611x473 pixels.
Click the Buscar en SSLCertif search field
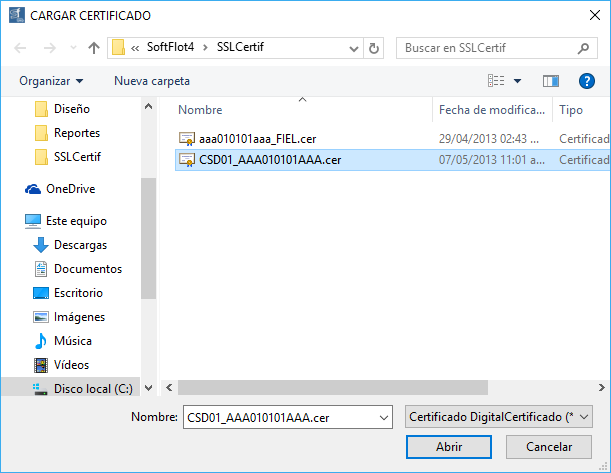coord(484,47)
